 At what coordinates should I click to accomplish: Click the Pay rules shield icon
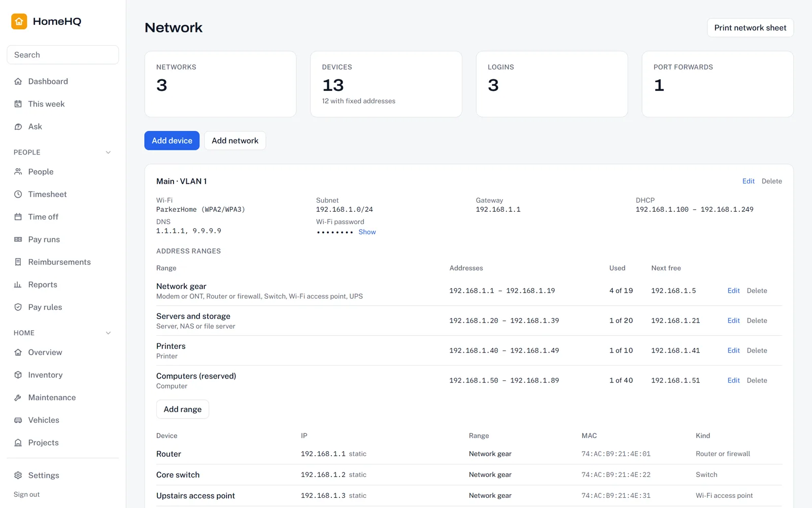coord(18,307)
